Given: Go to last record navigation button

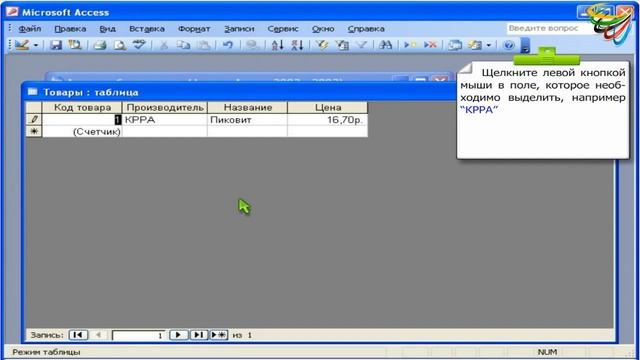Looking at the screenshot, I should pos(198,335).
